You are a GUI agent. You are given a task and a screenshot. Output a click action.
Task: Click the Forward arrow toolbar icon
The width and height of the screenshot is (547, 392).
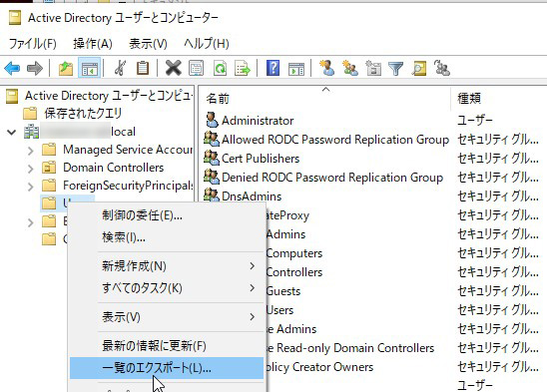point(35,68)
